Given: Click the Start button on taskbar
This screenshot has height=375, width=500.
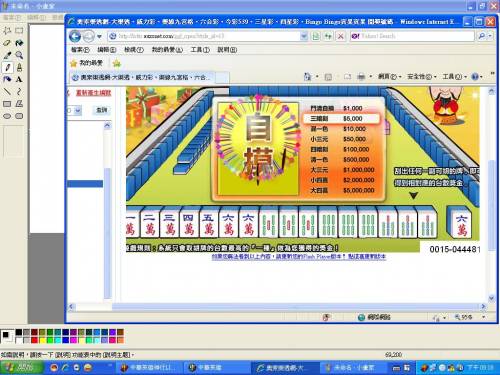Looking at the screenshot, I should point(22,368).
